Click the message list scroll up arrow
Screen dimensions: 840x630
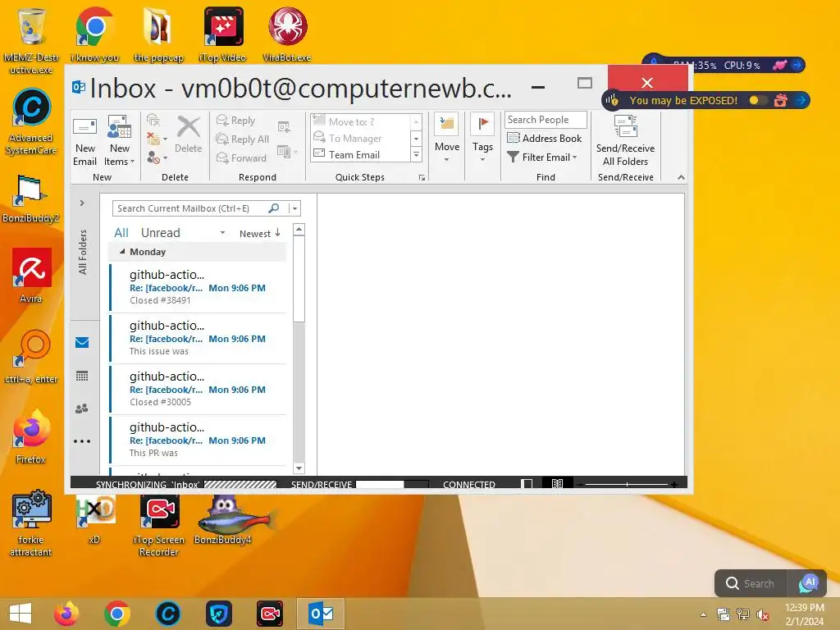click(x=299, y=230)
